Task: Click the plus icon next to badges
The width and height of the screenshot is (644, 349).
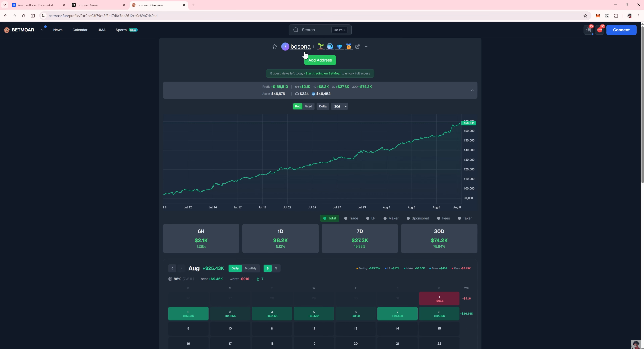Action: 366,47
